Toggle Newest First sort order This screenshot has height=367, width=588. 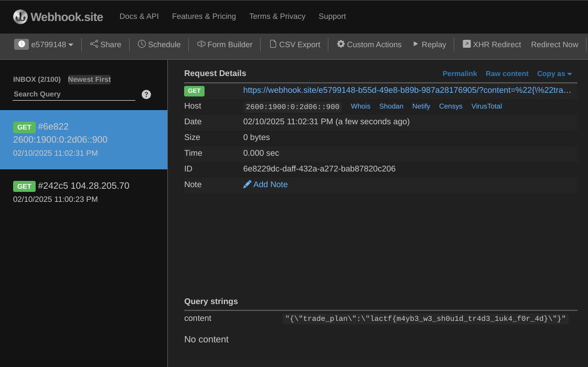tap(89, 79)
